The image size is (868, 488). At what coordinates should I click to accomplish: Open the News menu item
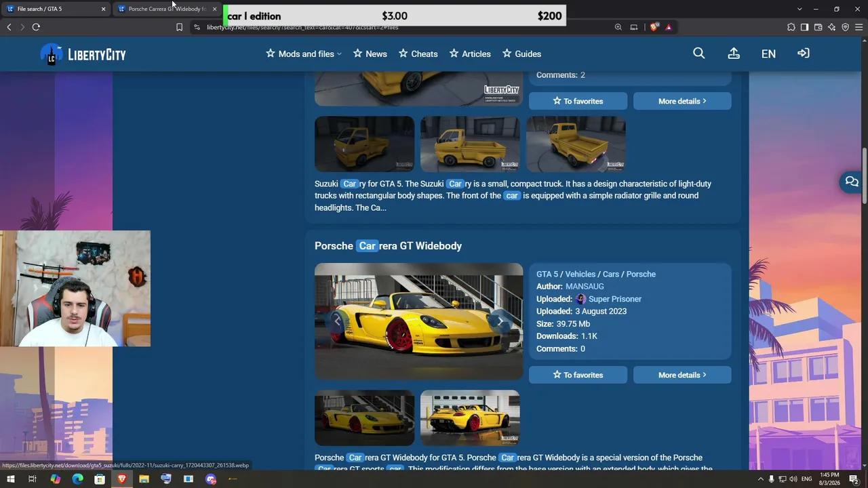370,54
